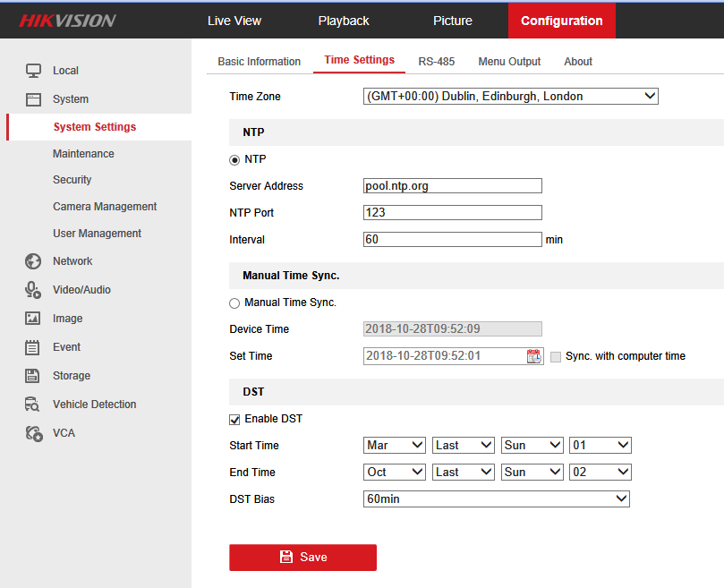Image resolution: width=724 pixels, height=588 pixels.
Task: Click the Event calendar icon
Action: point(33,347)
